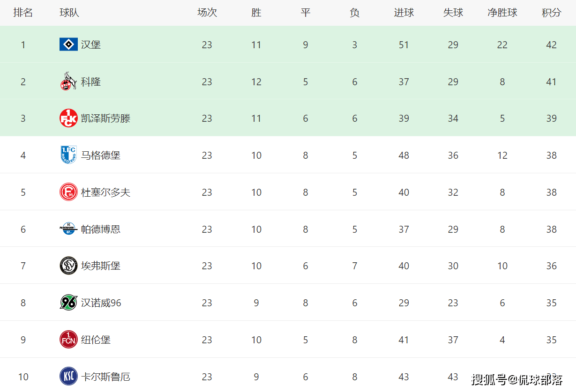Click the 场次 column header
The height and width of the screenshot is (392, 576).
click(207, 13)
